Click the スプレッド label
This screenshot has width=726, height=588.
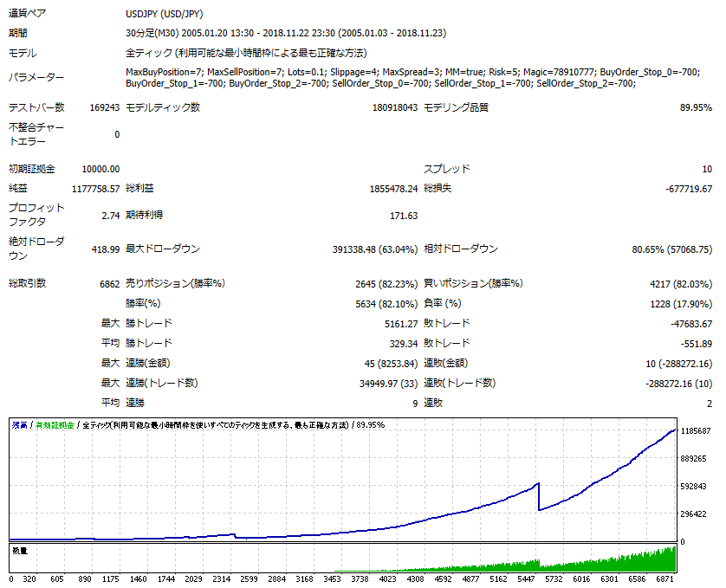click(447, 169)
